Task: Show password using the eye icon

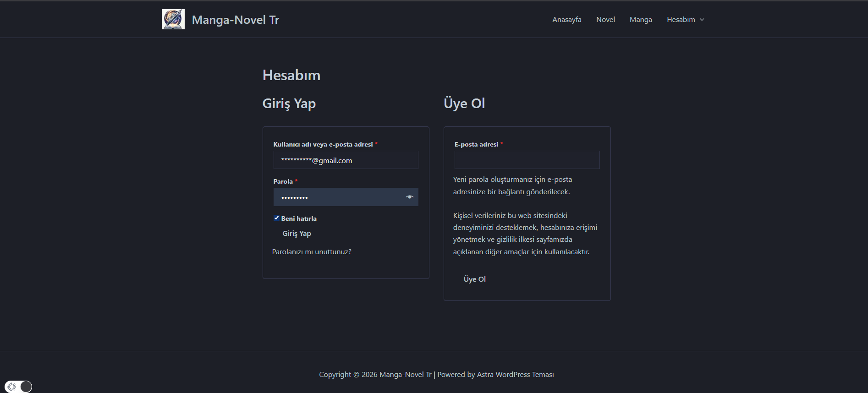Action: pyautogui.click(x=409, y=197)
